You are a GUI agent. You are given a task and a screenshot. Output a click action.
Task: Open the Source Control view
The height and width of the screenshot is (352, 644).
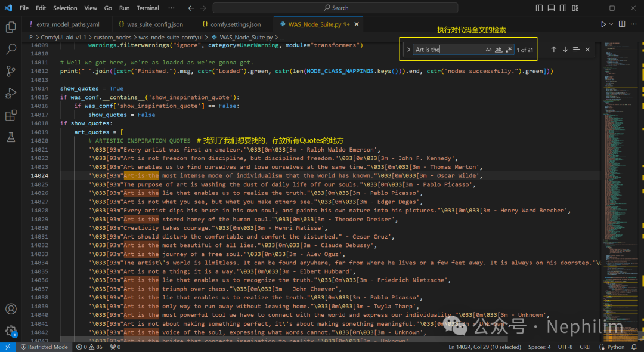click(11, 71)
